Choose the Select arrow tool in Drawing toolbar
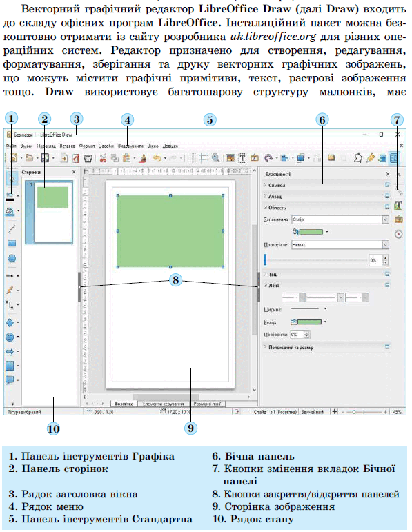The width and height of the screenshot is (412, 532). (12, 179)
